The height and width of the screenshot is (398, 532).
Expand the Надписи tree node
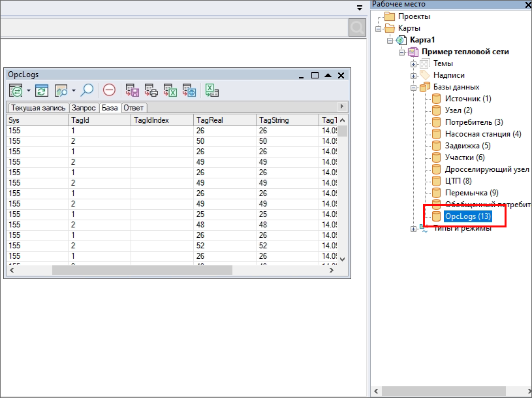pos(413,76)
